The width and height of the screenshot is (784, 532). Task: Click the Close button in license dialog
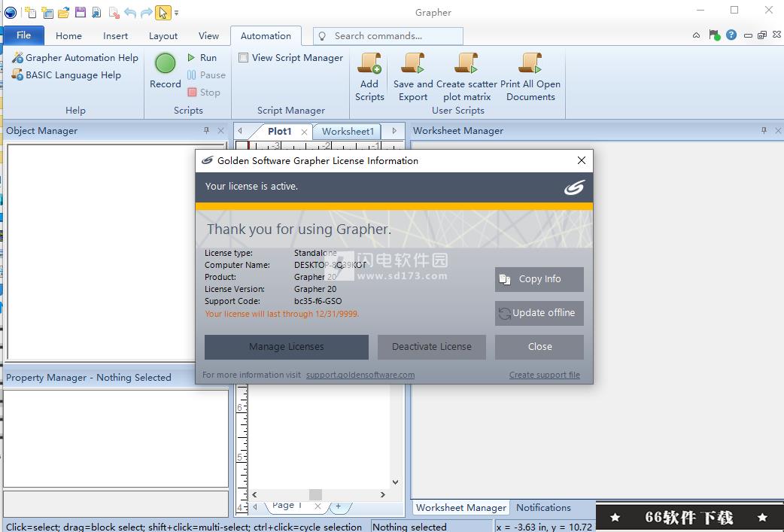point(539,347)
